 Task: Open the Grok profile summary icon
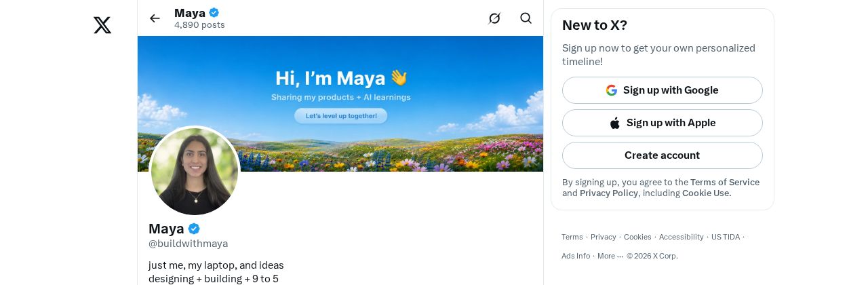494,18
